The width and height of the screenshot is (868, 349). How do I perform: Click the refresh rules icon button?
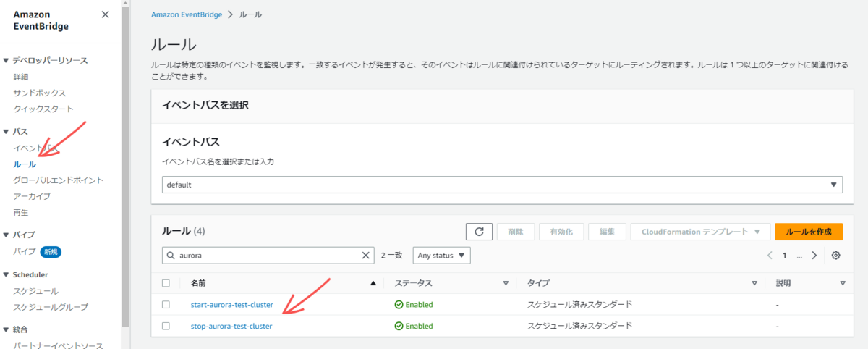479,232
